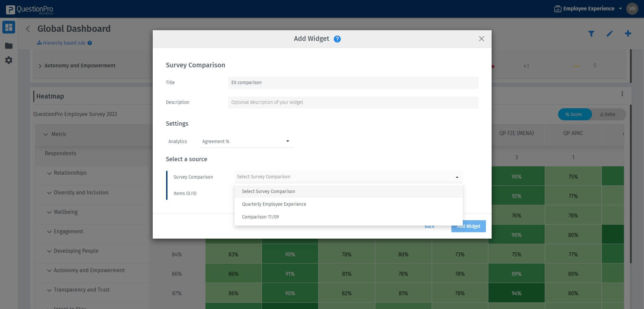This screenshot has width=644, height=309.
Task: Click the 73% Developing People cell
Action: click(460, 254)
